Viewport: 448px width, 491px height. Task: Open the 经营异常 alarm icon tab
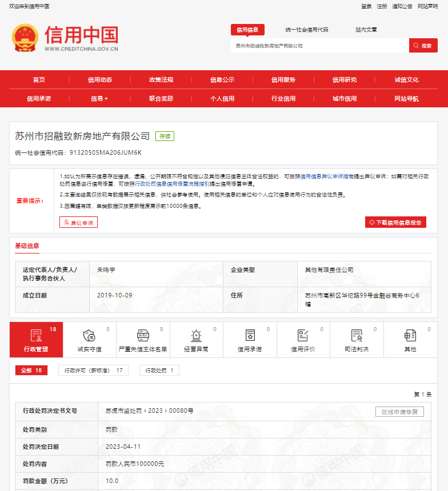click(196, 340)
